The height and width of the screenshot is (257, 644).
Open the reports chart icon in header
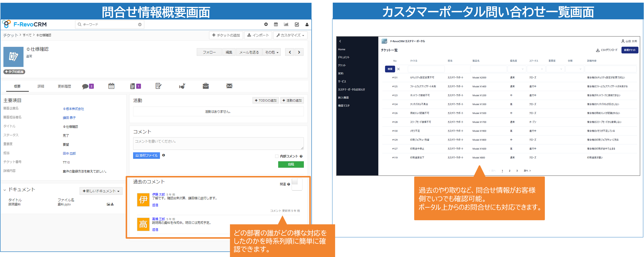(x=286, y=24)
